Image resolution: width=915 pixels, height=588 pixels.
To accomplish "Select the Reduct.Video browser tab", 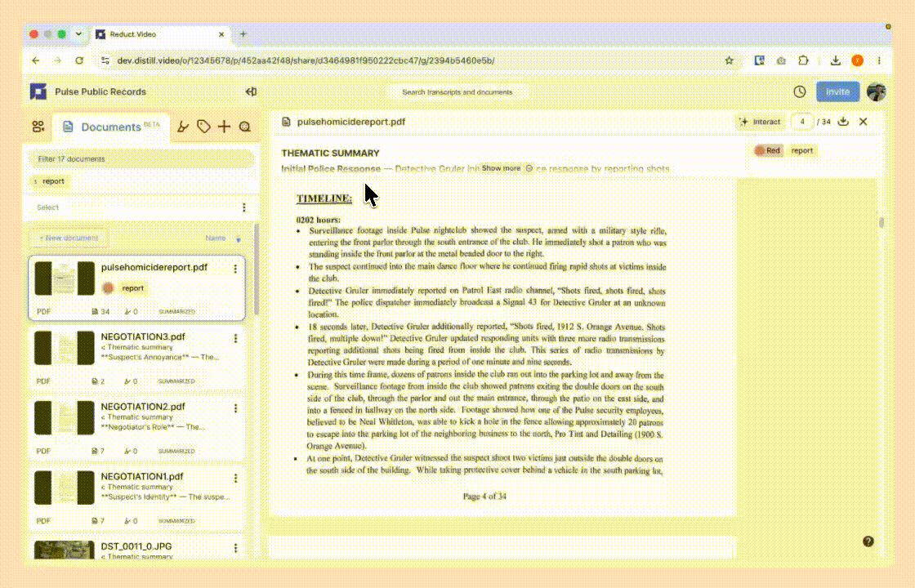I will (160, 34).
